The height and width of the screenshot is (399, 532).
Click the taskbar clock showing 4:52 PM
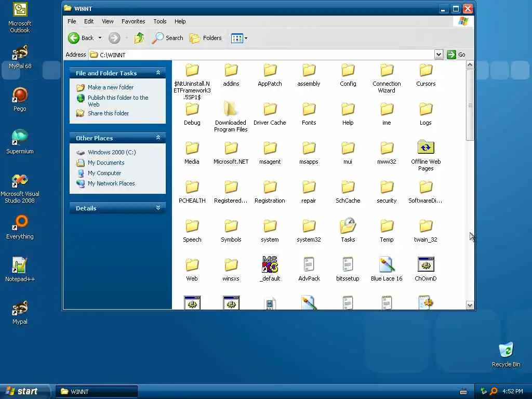pyautogui.click(x=512, y=391)
